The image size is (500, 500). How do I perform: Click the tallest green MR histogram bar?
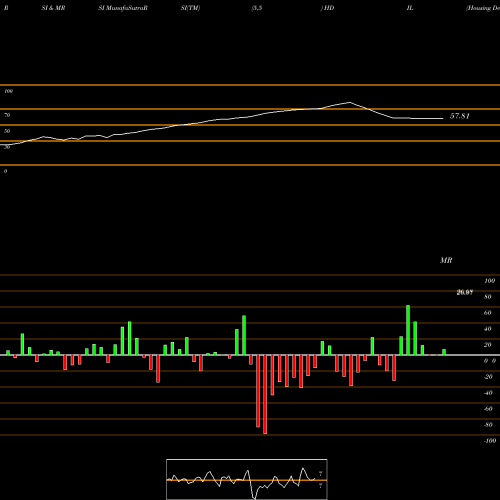[x=408, y=330]
